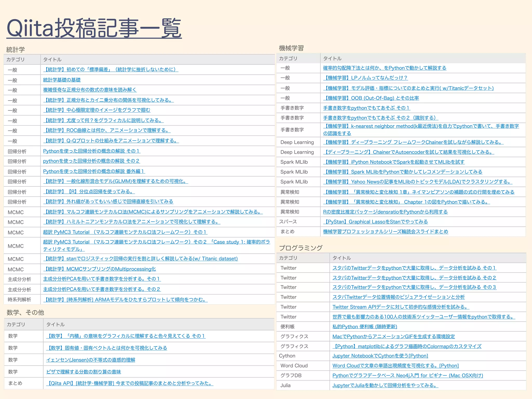The height and width of the screenshot is (399, 532).
Task: Open the 中心極限定理のイメージ article link
Action: pos(97,110)
